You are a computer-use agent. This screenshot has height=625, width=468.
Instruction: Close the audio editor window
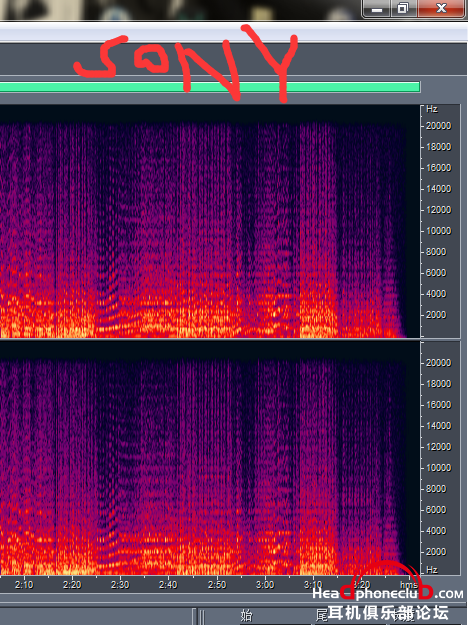click(441, 8)
